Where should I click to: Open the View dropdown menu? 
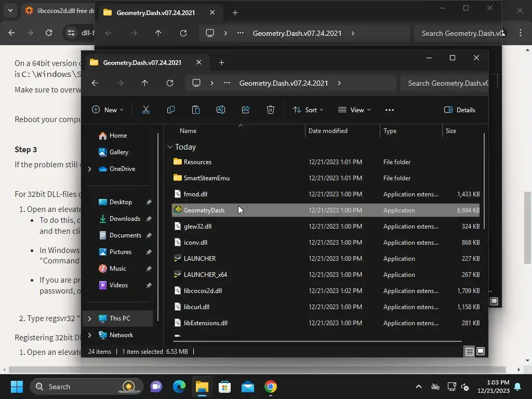(354, 110)
